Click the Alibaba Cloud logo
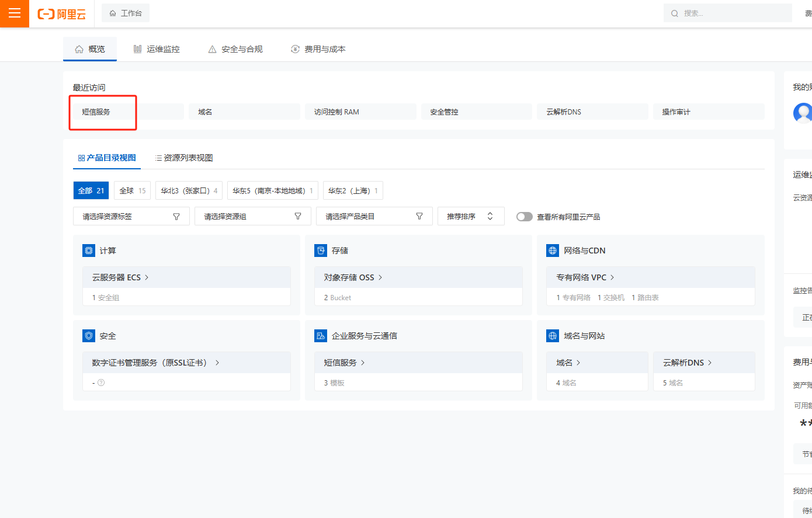 [62, 14]
